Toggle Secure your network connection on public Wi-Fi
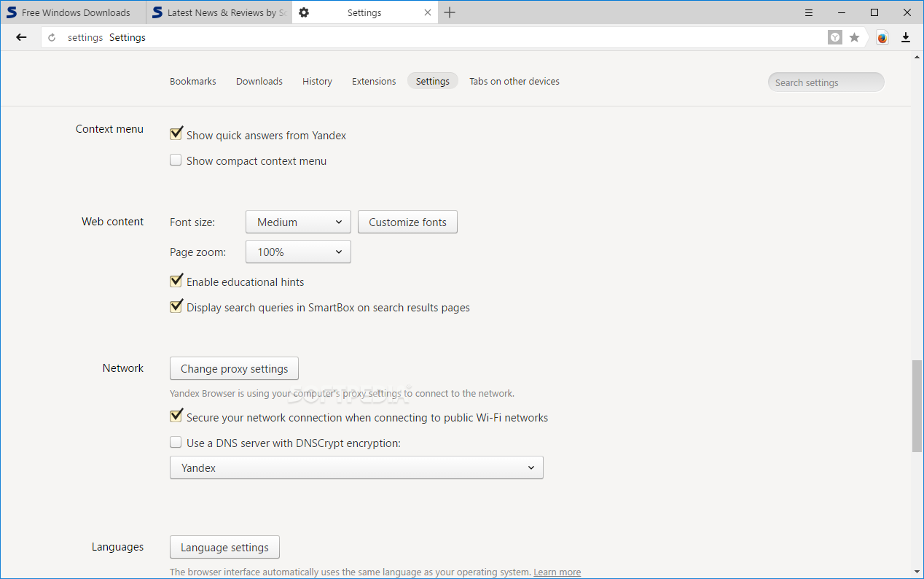The height and width of the screenshot is (579, 924). click(x=176, y=416)
